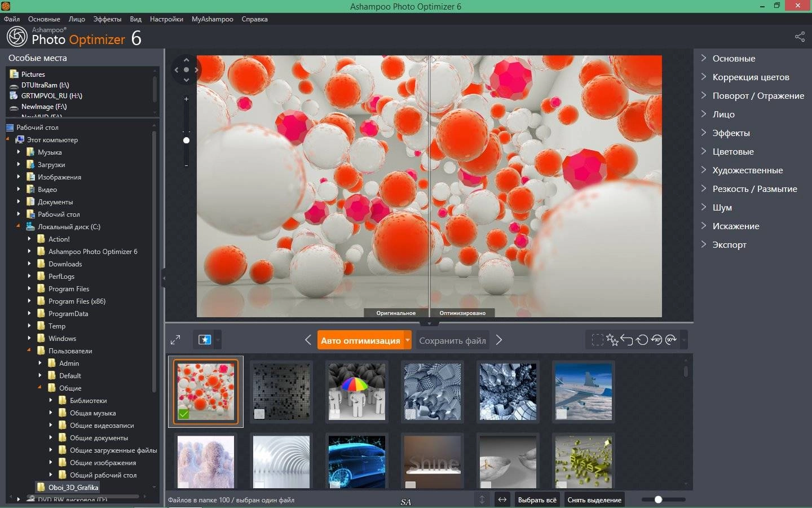Click the before/after split divider line
812x508 pixels.
[430, 186]
